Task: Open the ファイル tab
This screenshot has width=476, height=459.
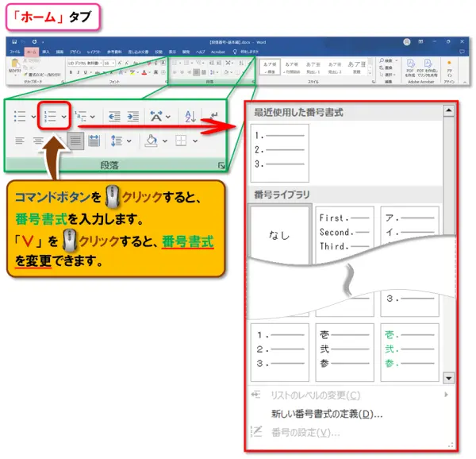Action: [15, 52]
